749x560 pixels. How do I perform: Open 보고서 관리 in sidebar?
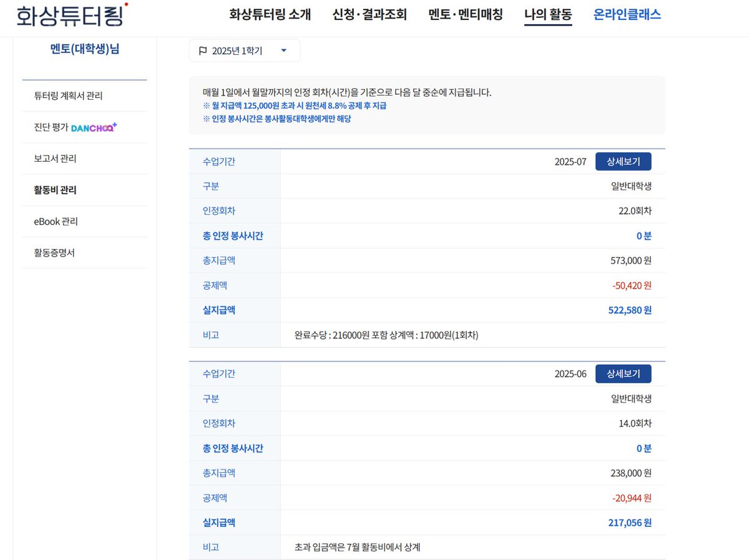click(x=84, y=159)
